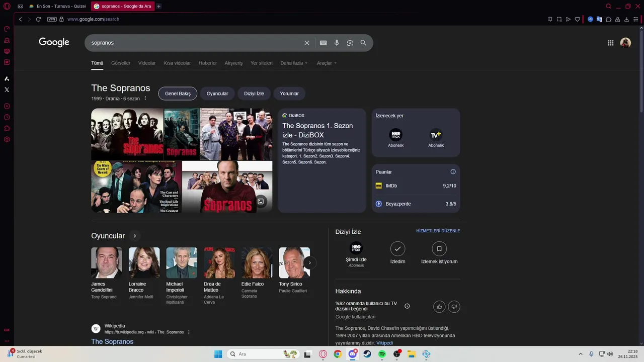Show next cast members with carousel arrow
The image size is (644, 362).
(310, 262)
